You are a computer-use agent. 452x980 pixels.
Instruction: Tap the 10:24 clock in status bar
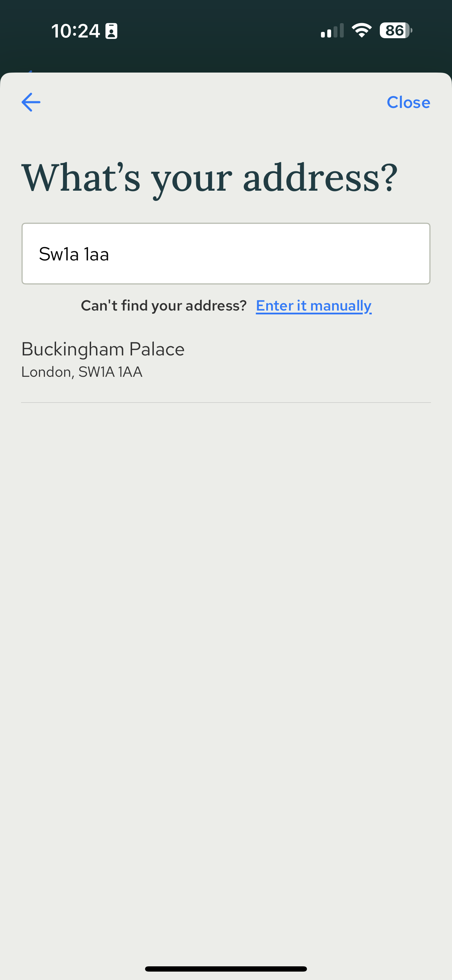click(x=75, y=31)
